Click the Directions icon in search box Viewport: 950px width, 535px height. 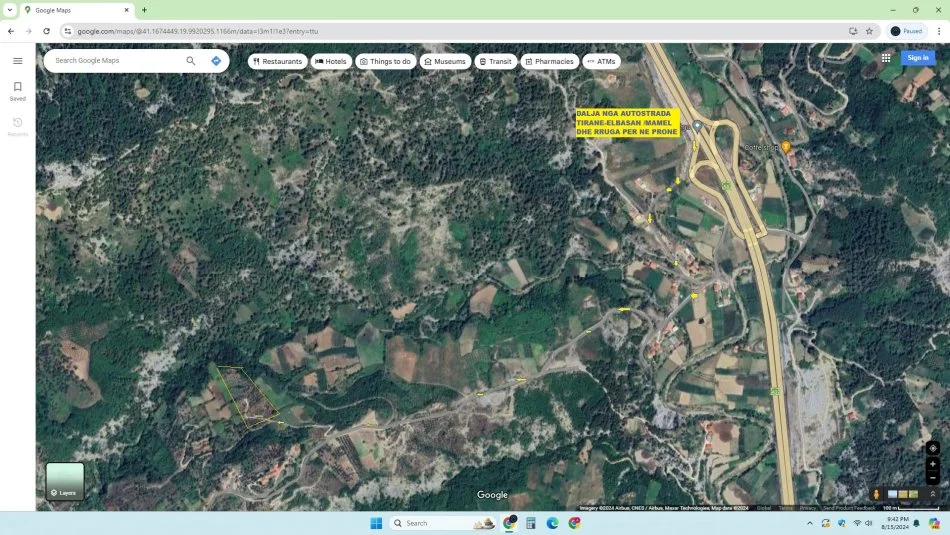(216, 61)
